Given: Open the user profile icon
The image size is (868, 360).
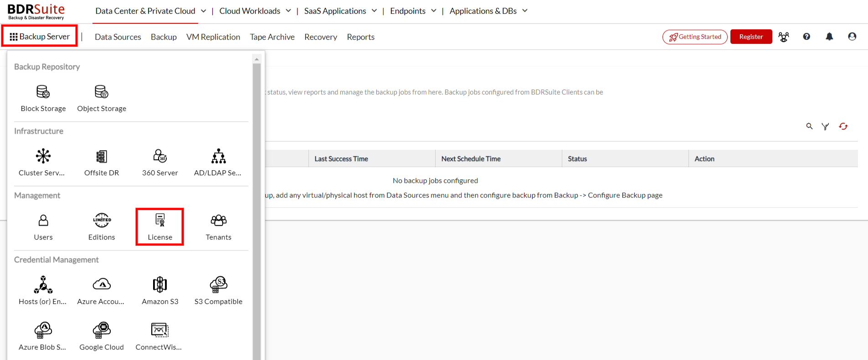Looking at the screenshot, I should [852, 37].
